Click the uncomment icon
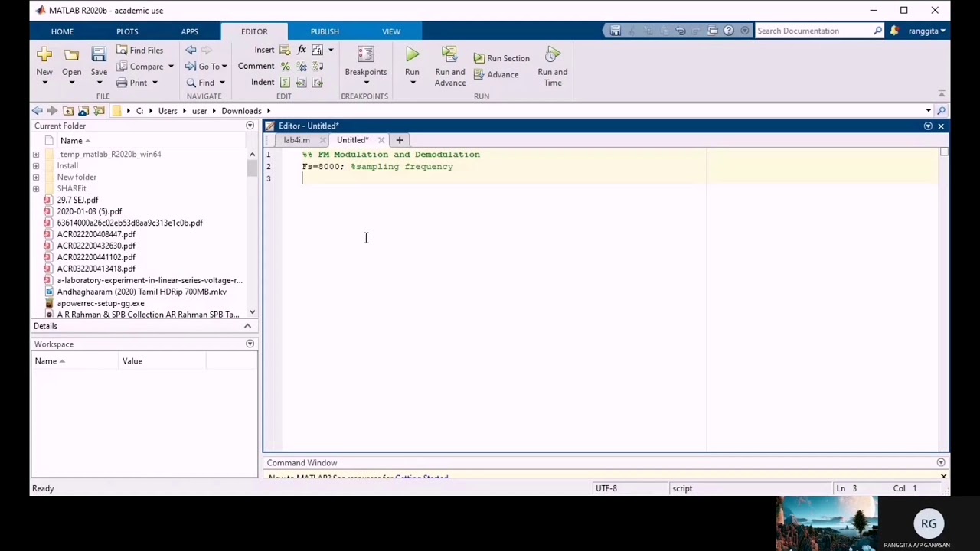The height and width of the screenshot is (551, 980). [301, 67]
